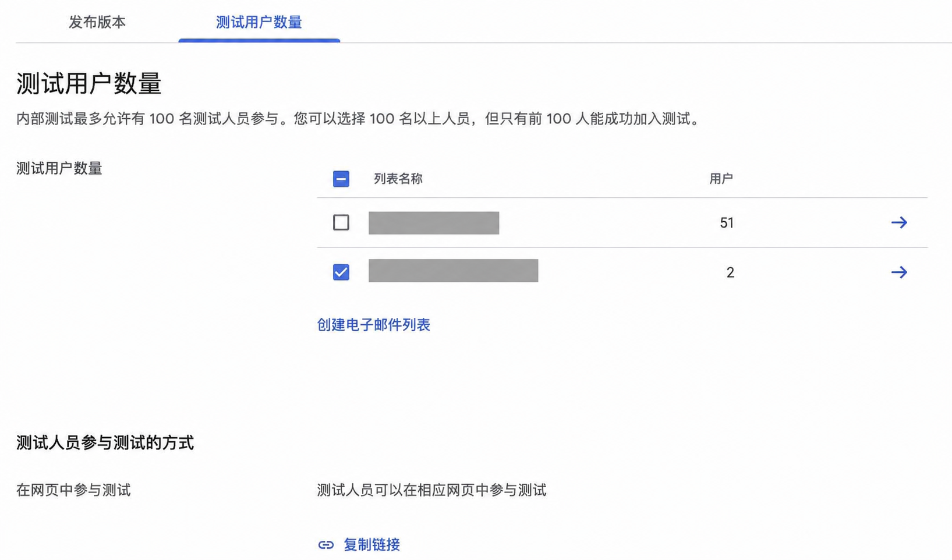Click the chain link icon beside 复制链接
This screenshot has width=952, height=560.
pyautogui.click(x=326, y=545)
